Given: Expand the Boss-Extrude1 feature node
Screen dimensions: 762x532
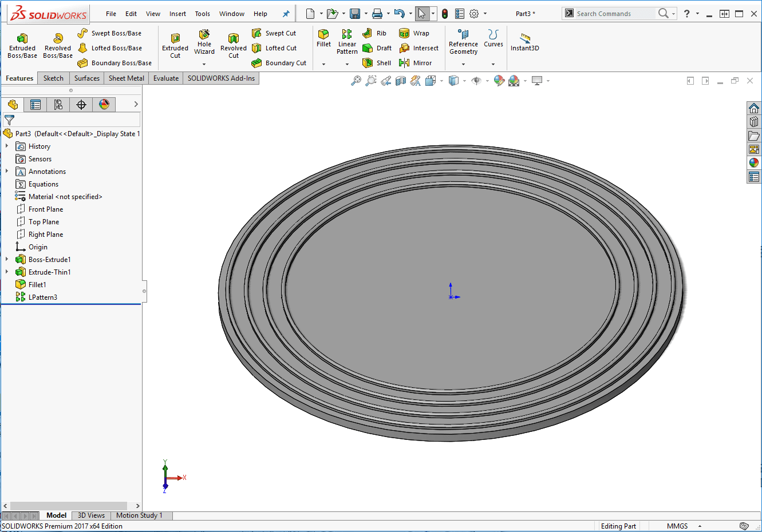Looking at the screenshot, I should tap(7, 260).
